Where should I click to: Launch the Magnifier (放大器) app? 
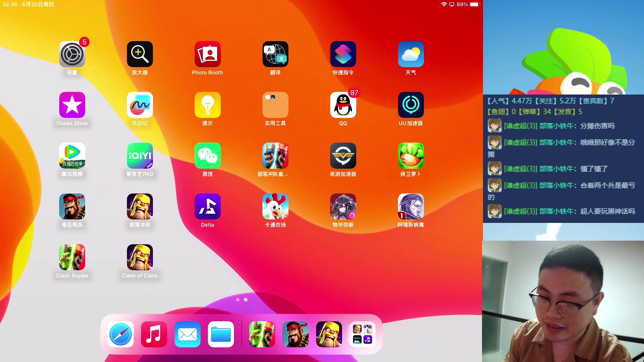pyautogui.click(x=140, y=54)
